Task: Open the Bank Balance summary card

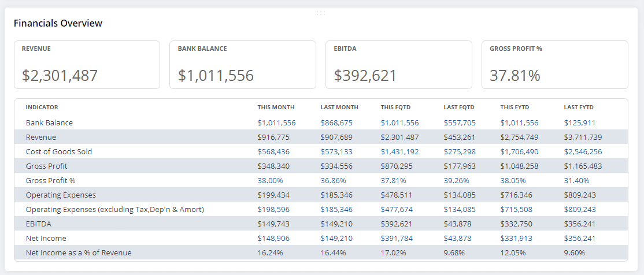Action: (242, 65)
